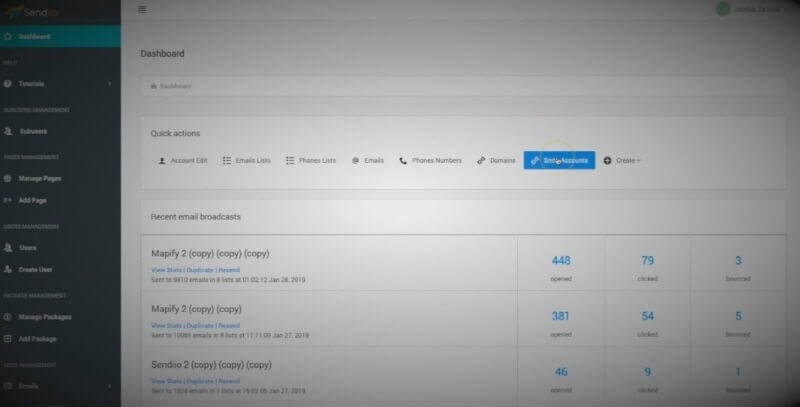Expand the Tutorials sidebar submenu arrow
800x407 pixels.
point(109,84)
